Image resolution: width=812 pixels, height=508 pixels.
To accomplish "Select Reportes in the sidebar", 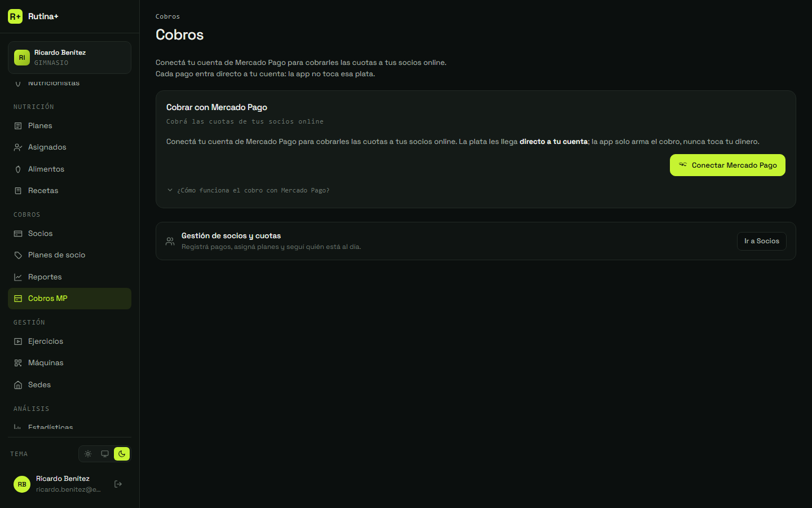I will coord(69,277).
